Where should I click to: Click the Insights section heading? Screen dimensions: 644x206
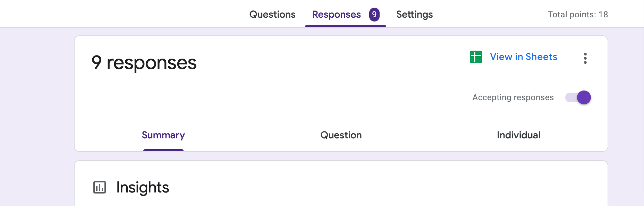click(x=143, y=187)
